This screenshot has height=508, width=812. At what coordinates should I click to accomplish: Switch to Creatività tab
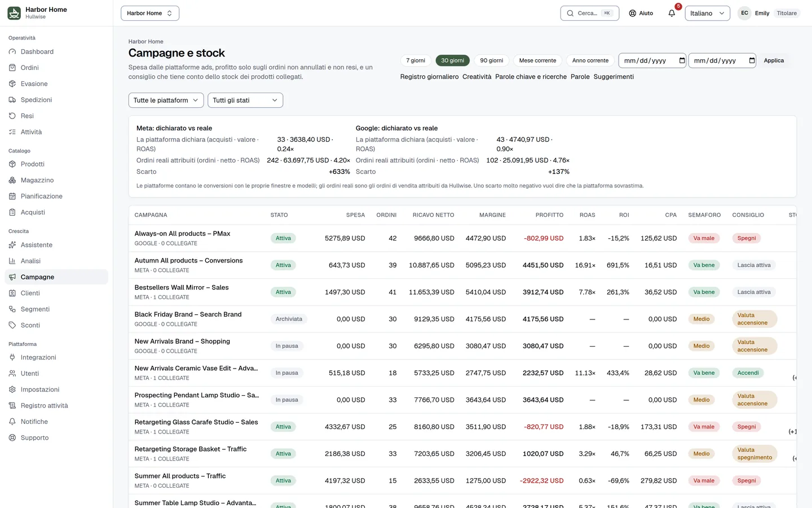(x=476, y=77)
